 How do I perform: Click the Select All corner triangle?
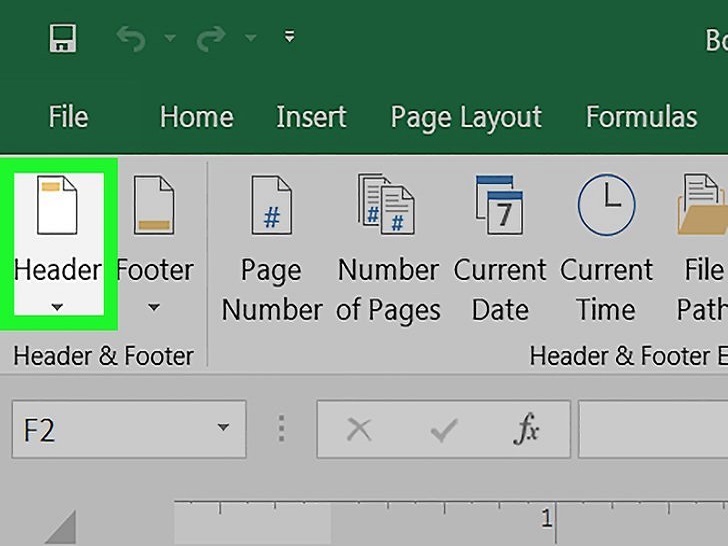click(62, 527)
